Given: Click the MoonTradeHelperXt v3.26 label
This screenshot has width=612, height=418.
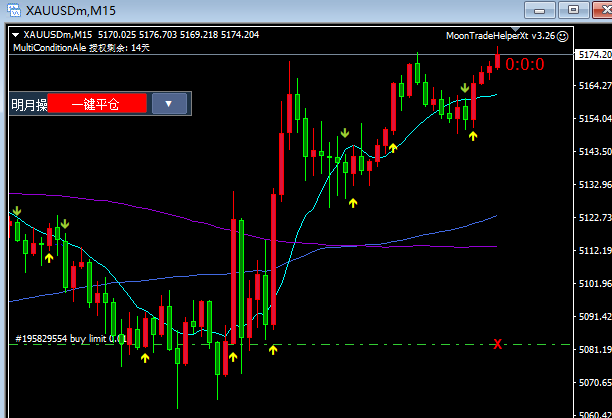Looking at the screenshot, I should 500,36.
